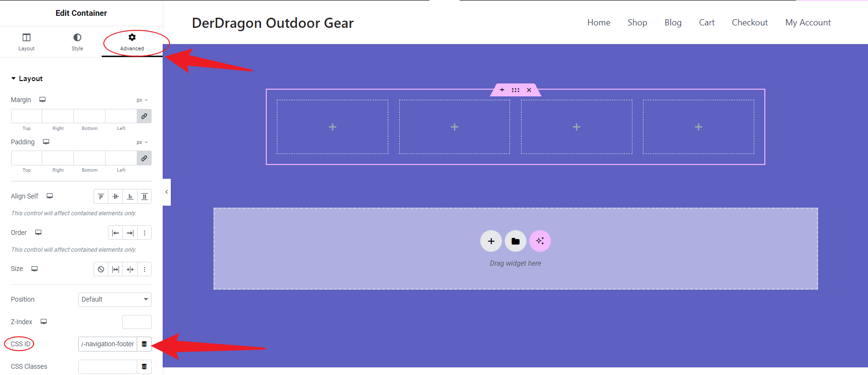Set Order to end

pyautogui.click(x=130, y=233)
